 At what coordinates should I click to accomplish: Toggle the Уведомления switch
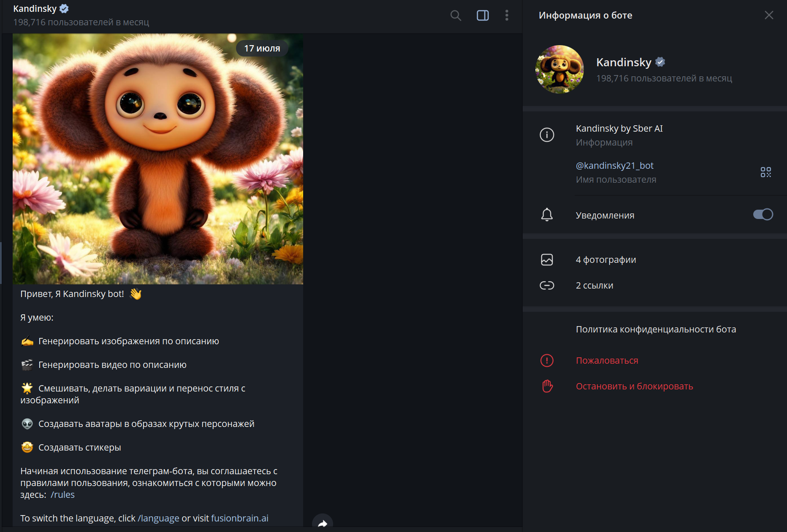(x=763, y=214)
